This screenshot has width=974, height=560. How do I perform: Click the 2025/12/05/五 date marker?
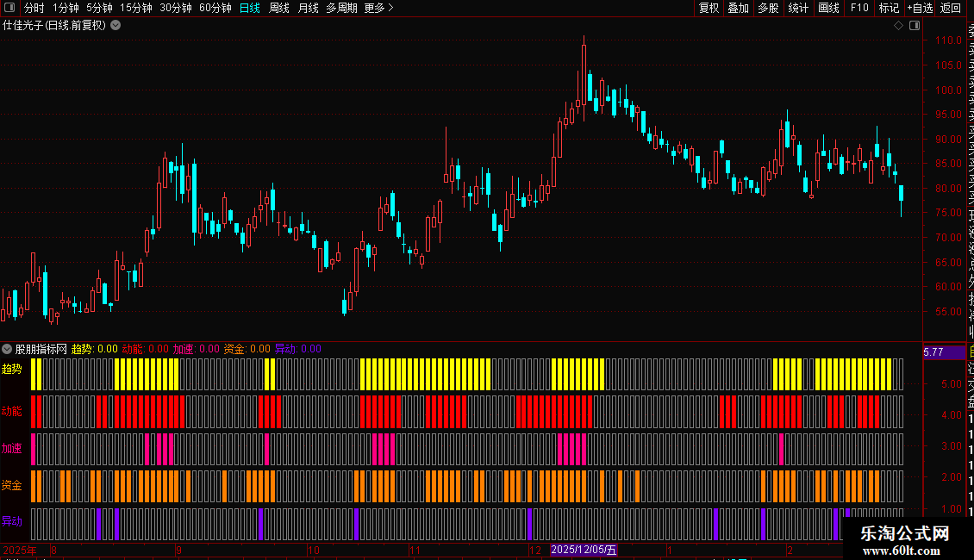point(584,550)
